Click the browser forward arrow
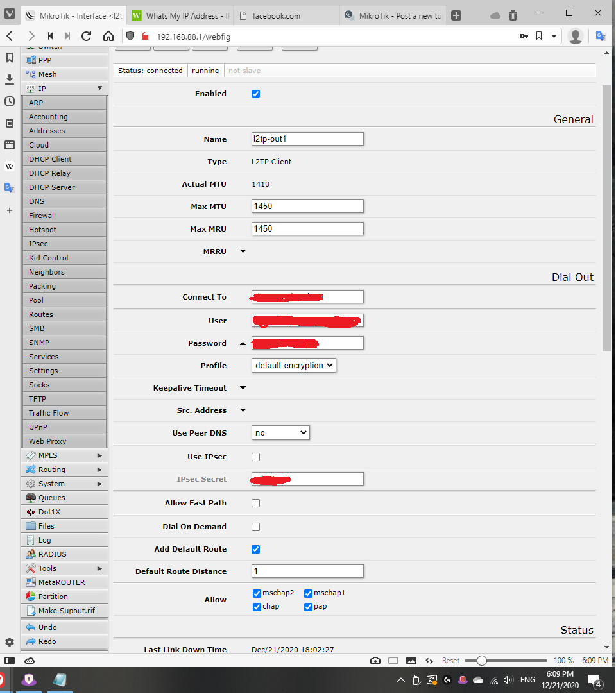This screenshot has height=694, width=616. pyautogui.click(x=31, y=37)
